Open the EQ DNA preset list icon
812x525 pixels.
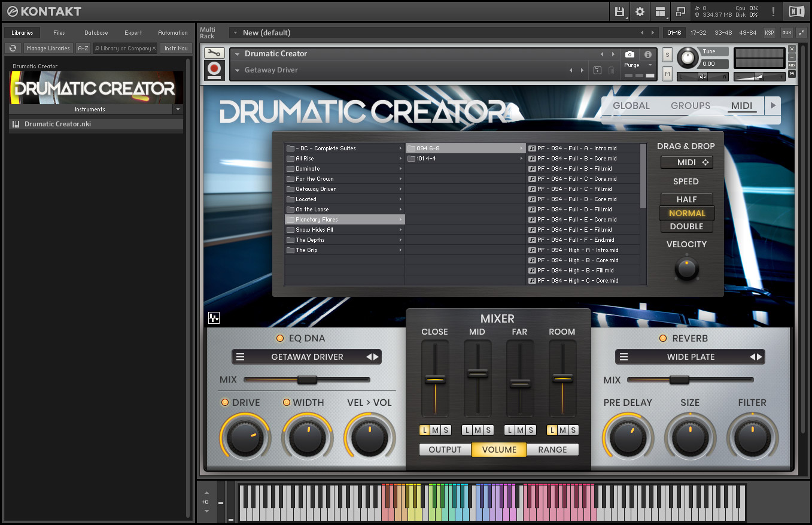[241, 357]
